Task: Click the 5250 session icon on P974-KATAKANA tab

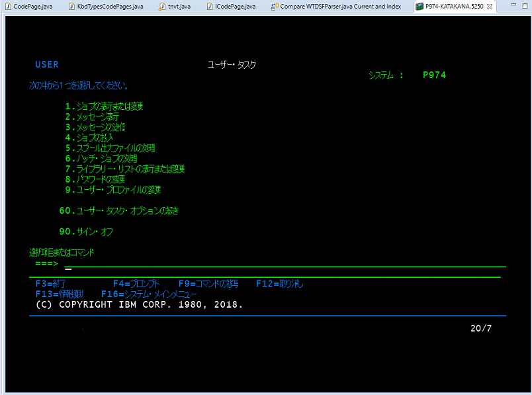Action: [420, 7]
